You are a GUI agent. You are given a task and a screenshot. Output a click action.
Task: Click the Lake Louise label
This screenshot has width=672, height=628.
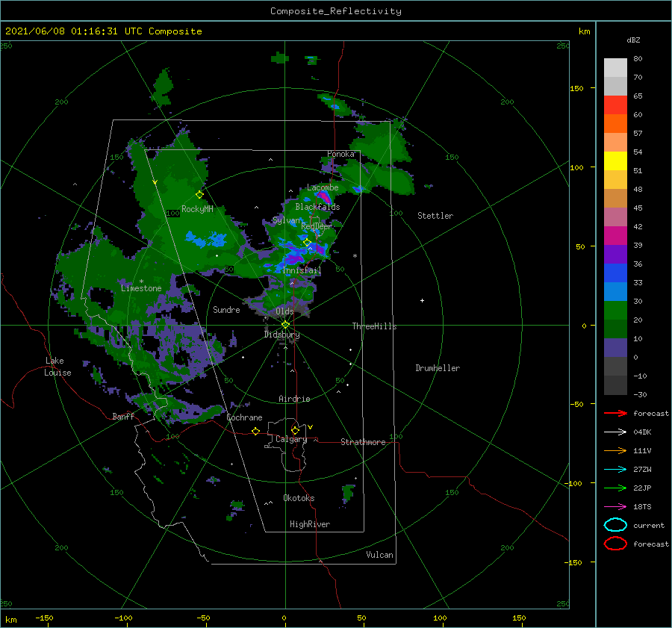coord(57,367)
